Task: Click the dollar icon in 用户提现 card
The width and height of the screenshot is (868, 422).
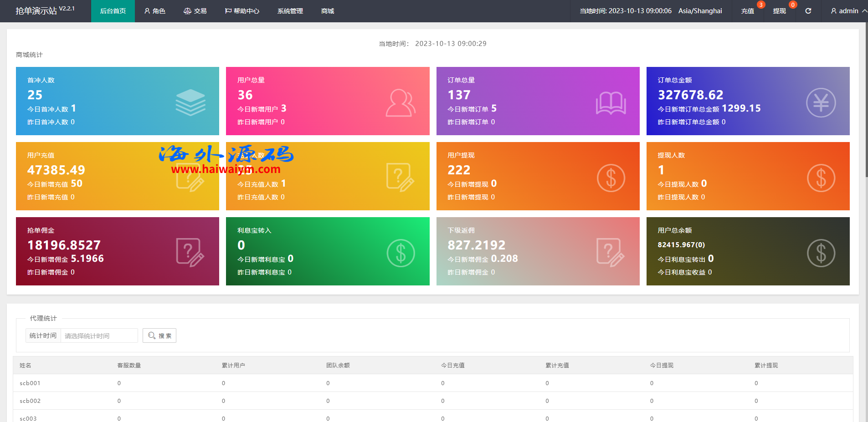Action: click(611, 178)
